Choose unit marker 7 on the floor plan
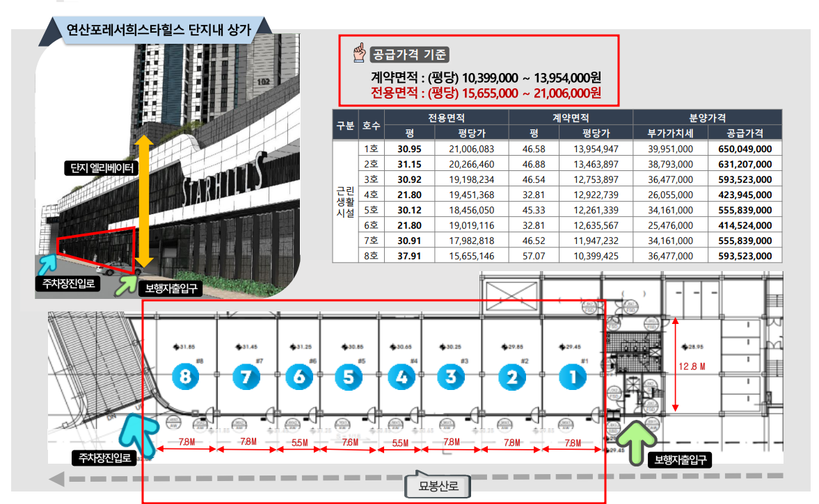The image size is (819, 504). pos(246,377)
